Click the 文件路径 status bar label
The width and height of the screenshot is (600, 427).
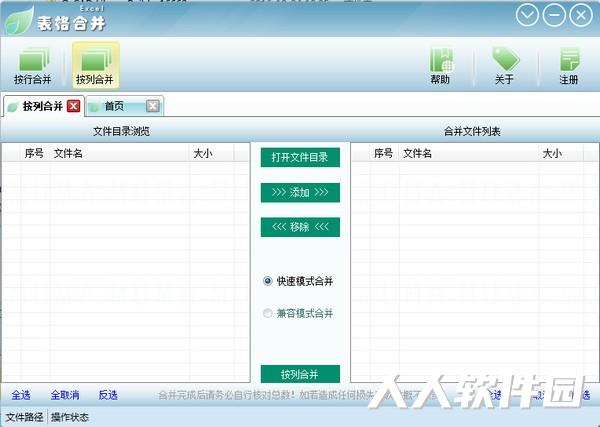pyautogui.click(x=24, y=417)
